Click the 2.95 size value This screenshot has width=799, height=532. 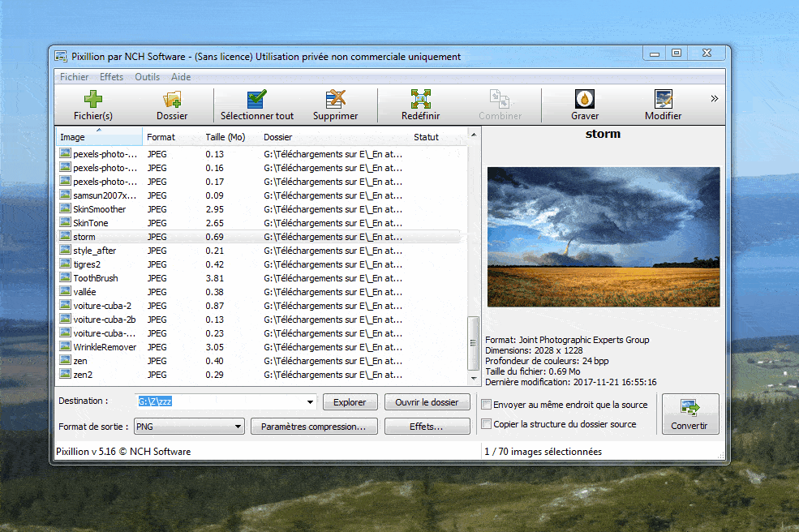coord(214,209)
